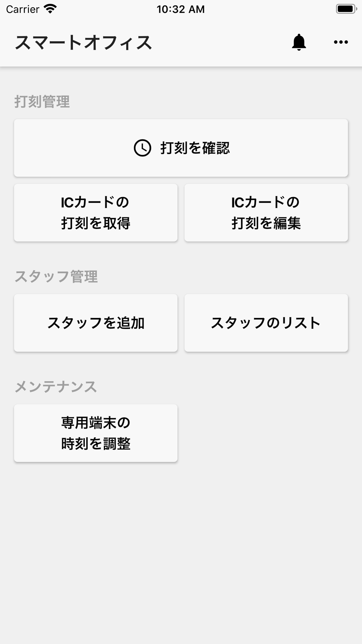Tap blank area below the メンテナンス section

(181, 551)
